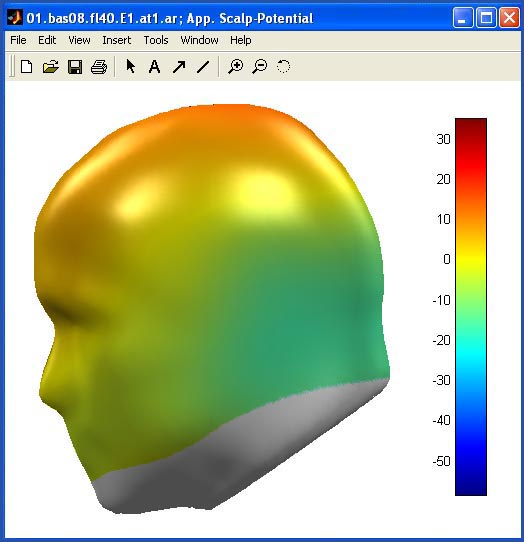This screenshot has width=524, height=542.
Task: Activate the Zoom In magnifier tool
Action: (x=235, y=66)
